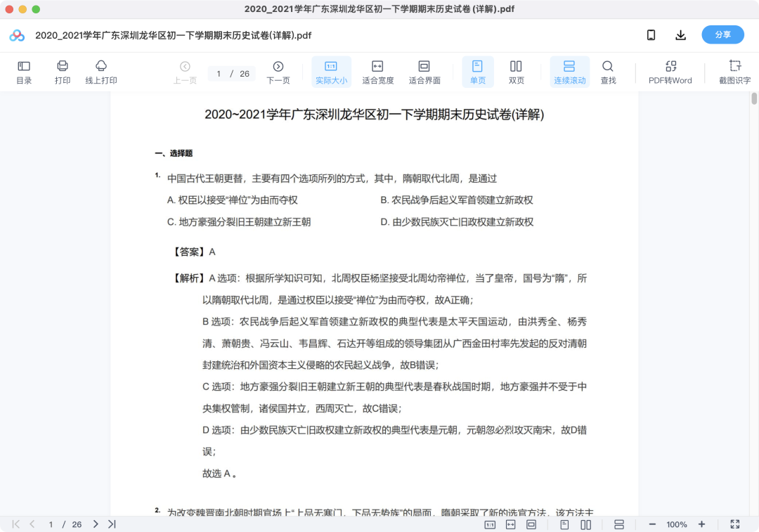The image size is (759, 532).
Task: Click option A. 权臣以接受“禅位”为由而夺权
Action: pos(233,200)
